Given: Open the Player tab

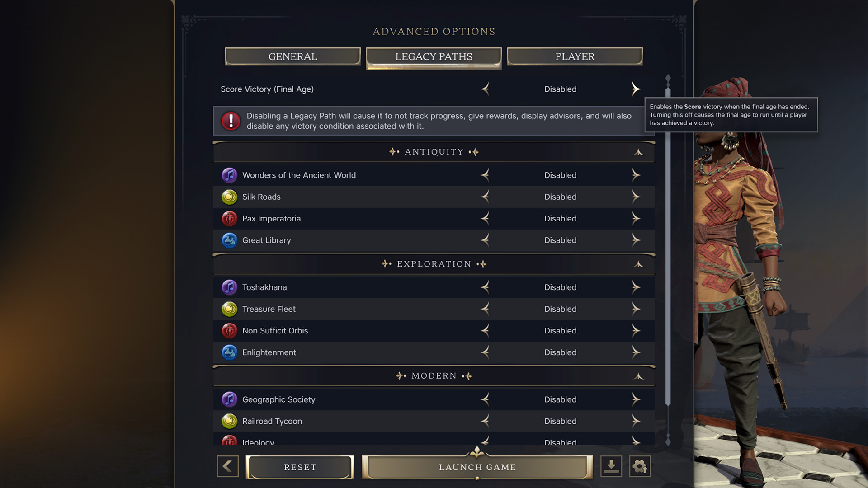Looking at the screenshot, I should tap(575, 56).
